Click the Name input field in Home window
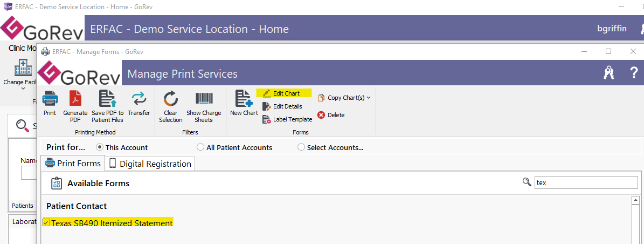Image resolution: width=644 pixels, height=244 pixels. click(29, 172)
